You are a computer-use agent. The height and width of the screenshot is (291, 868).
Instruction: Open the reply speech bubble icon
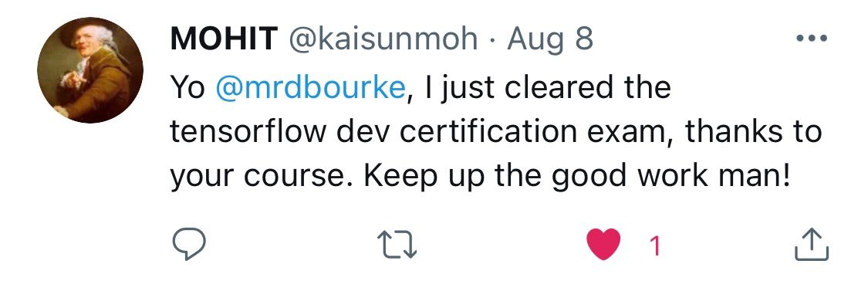[x=188, y=245]
